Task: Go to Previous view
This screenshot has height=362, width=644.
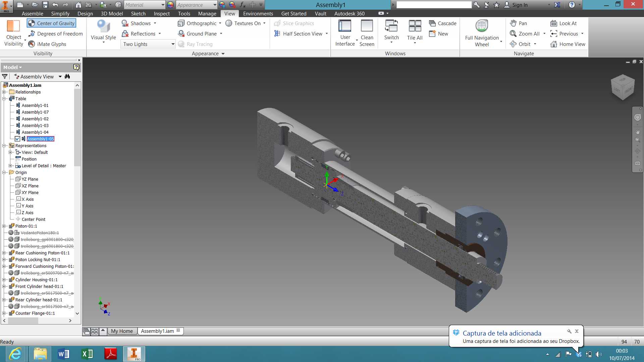Action: [x=564, y=34]
